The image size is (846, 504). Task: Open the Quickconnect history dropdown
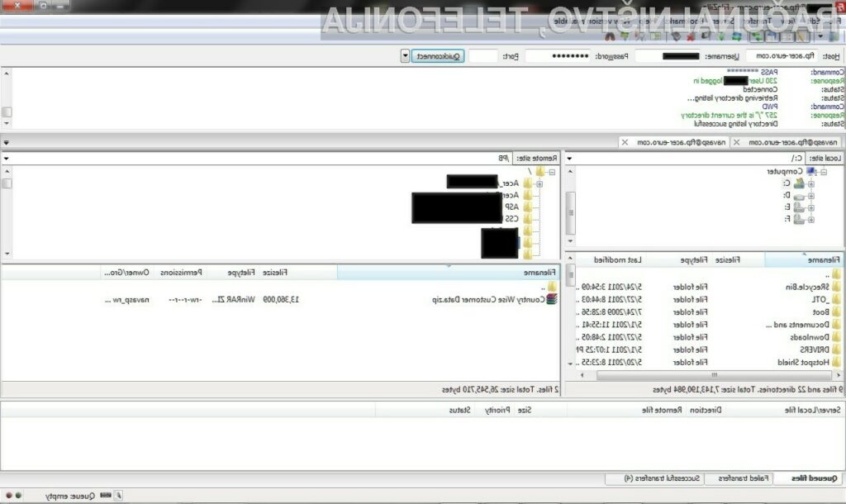coord(405,56)
